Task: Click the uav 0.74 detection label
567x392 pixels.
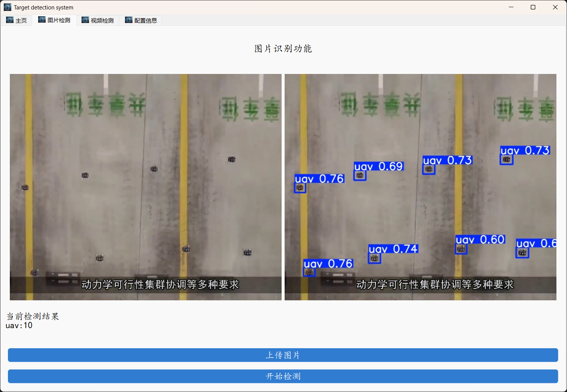Action: [393, 249]
